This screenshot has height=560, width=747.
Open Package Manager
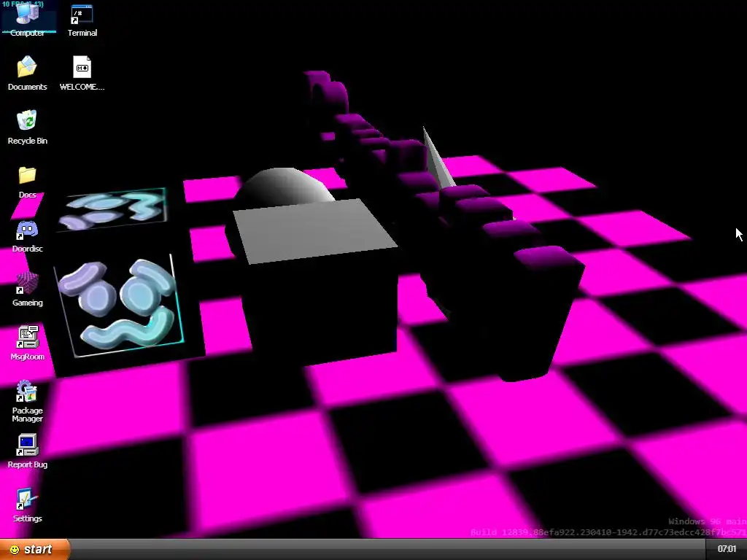27,401
